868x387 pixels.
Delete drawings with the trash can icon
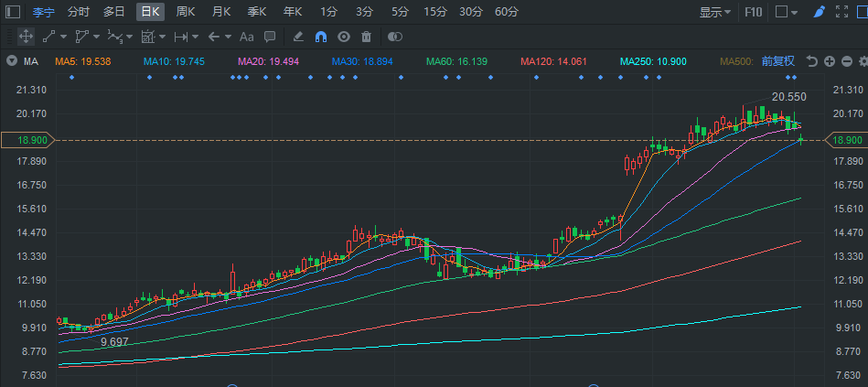pyautogui.click(x=366, y=38)
